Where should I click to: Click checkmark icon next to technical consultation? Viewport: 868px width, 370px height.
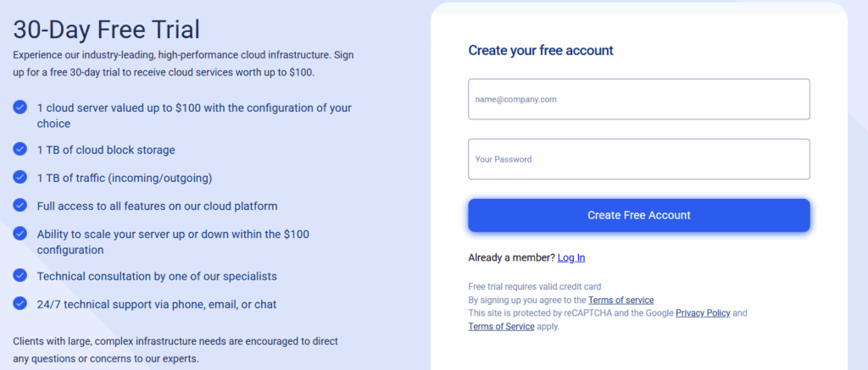click(20, 275)
